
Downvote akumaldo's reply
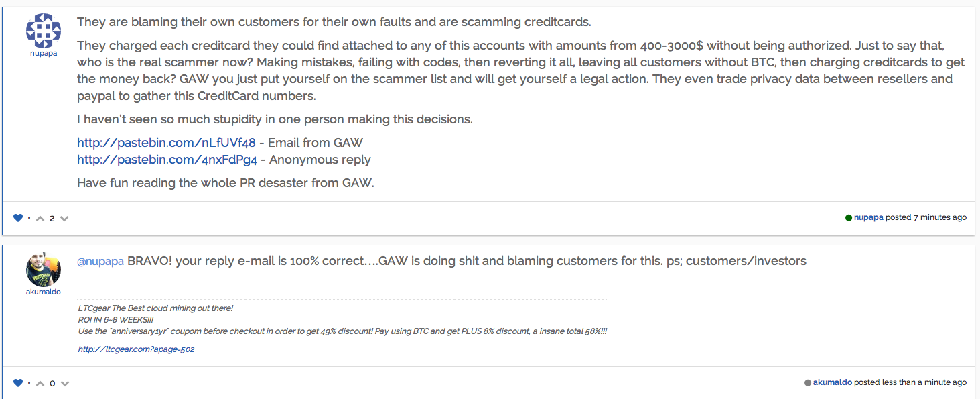pos(64,383)
